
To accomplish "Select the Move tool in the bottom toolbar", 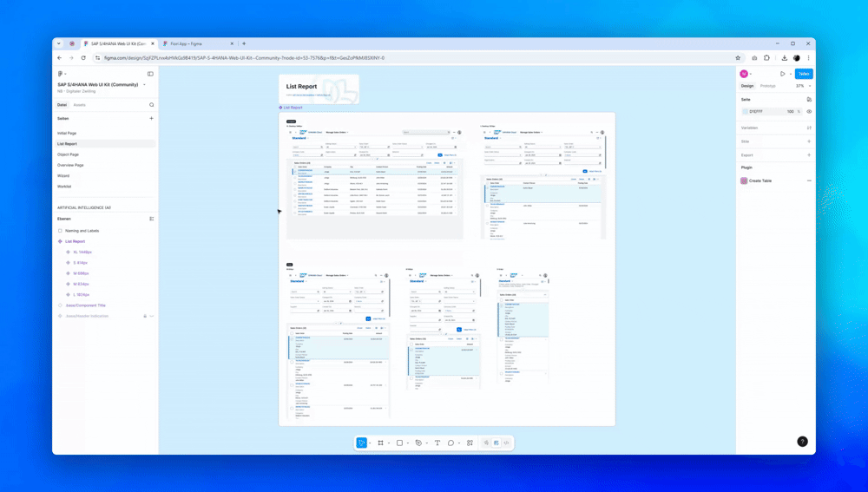I will 361,443.
